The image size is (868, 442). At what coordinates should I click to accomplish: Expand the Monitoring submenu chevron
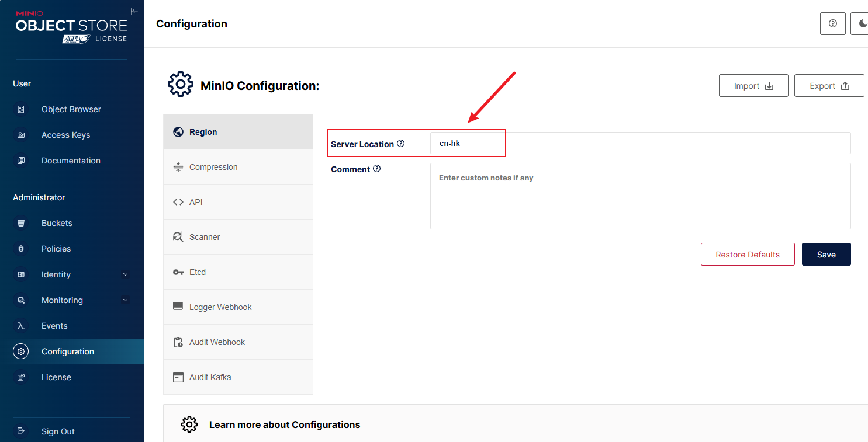click(x=125, y=300)
